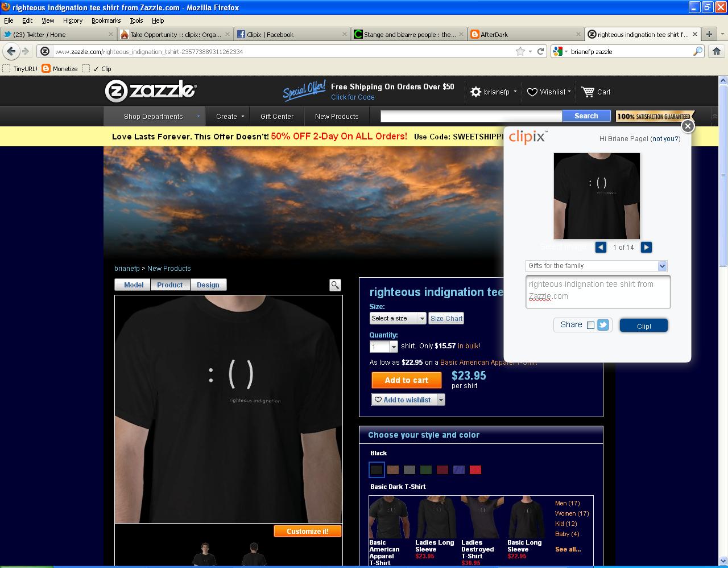Click the site identity icon in the address bar
Screen dimensions: 728x568
tap(45, 51)
